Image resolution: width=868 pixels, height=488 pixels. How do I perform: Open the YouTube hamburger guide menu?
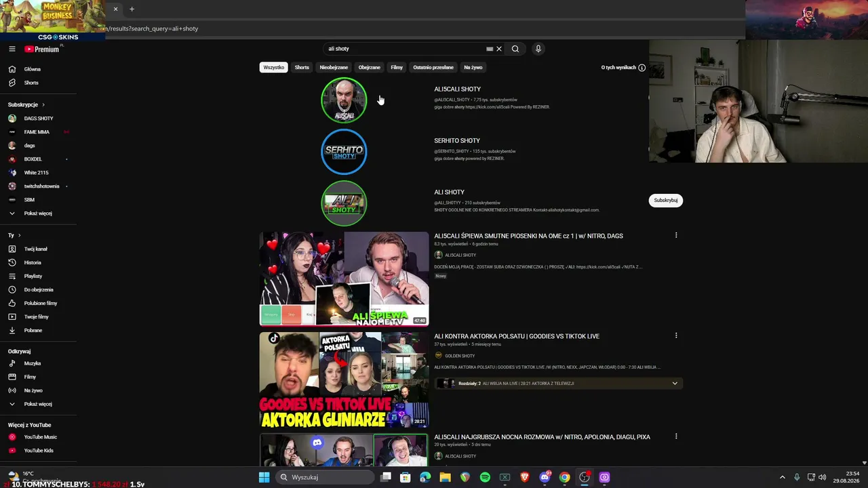pyautogui.click(x=12, y=49)
